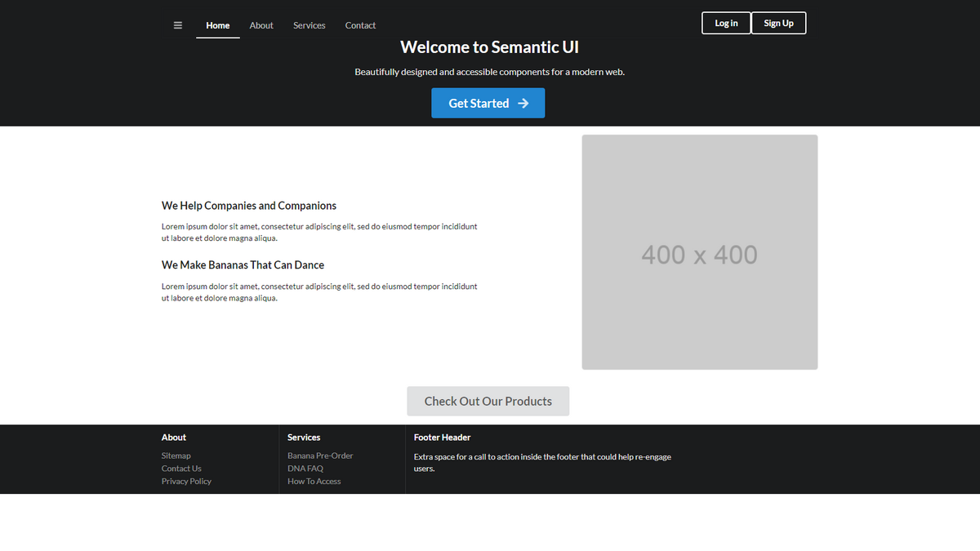
Task: Open the Contact menu item
Action: (x=360, y=25)
